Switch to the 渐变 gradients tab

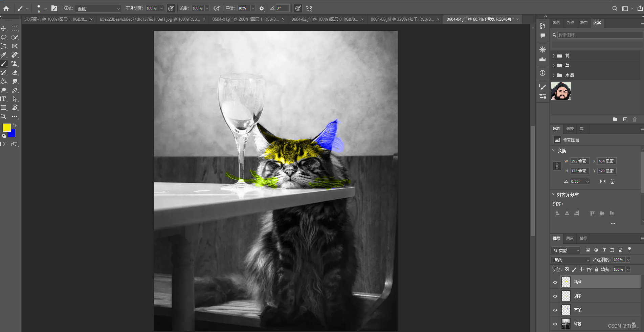(x=584, y=23)
